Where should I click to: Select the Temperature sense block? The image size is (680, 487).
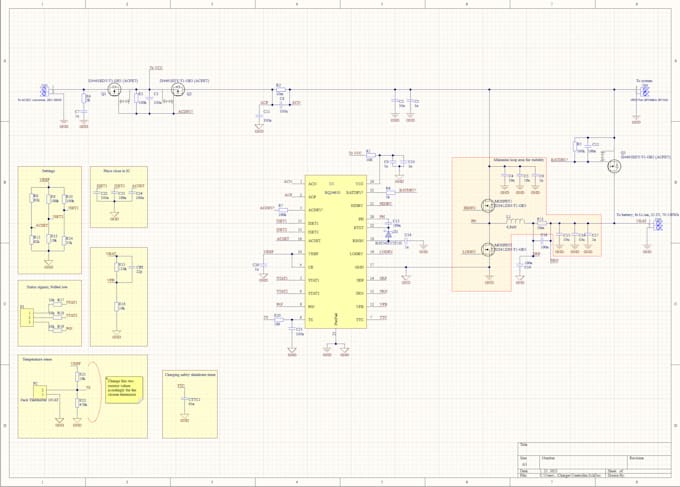82,396
